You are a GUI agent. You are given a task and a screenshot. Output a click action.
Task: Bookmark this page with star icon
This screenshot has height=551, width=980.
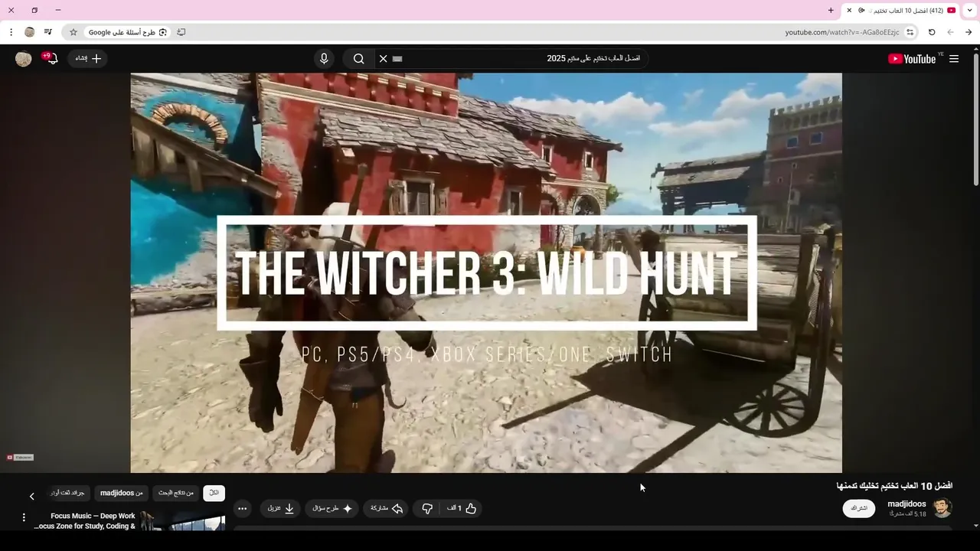tap(73, 32)
